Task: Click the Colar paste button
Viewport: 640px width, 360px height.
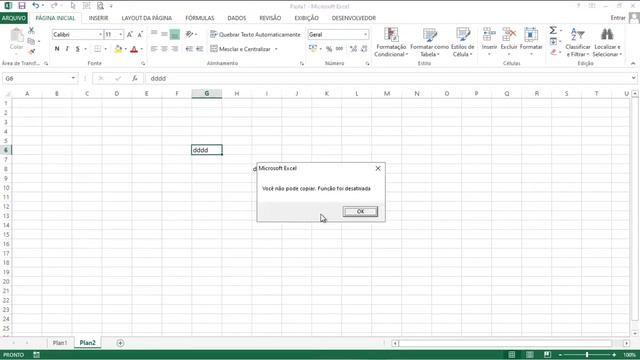Action: click(x=16, y=40)
